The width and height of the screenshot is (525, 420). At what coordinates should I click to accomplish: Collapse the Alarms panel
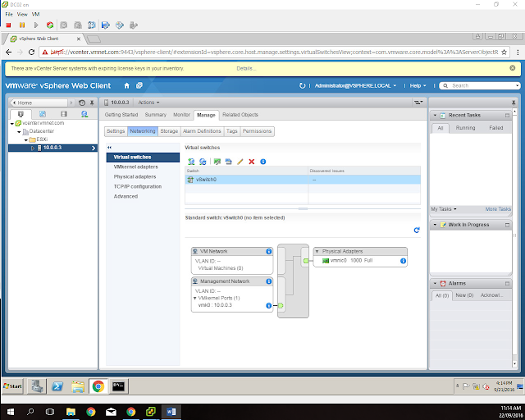click(435, 283)
